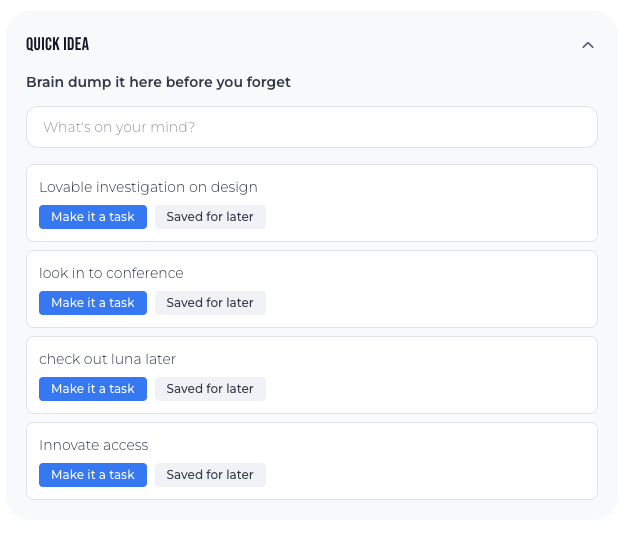Image resolution: width=632 pixels, height=536 pixels.
Task: Make 'look in to conference' a task
Action: tap(93, 303)
